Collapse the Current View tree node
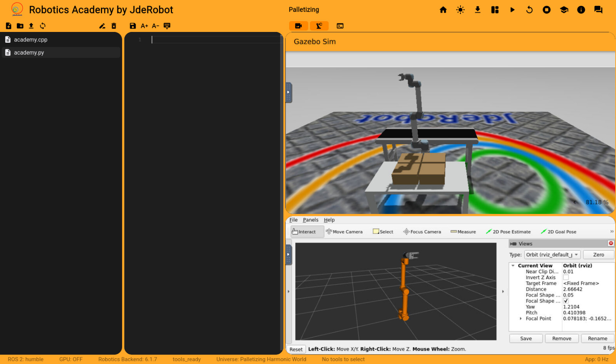This screenshot has width=616, height=364. pos(513,265)
